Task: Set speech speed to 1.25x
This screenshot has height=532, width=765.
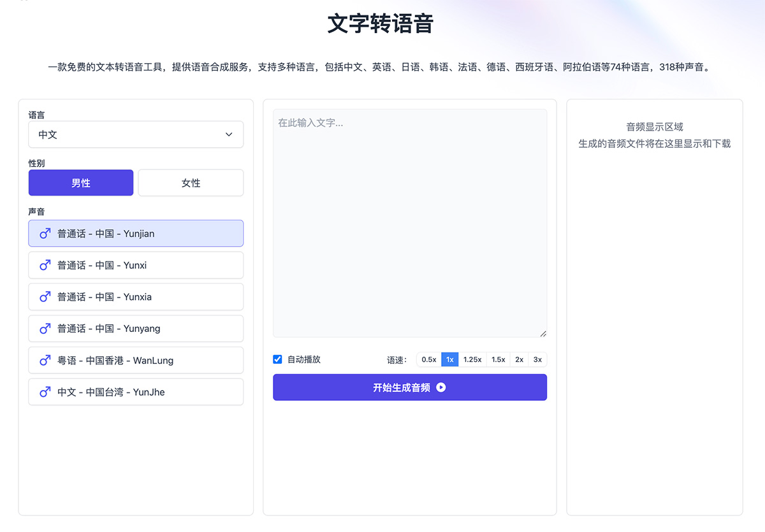Action: coord(472,359)
